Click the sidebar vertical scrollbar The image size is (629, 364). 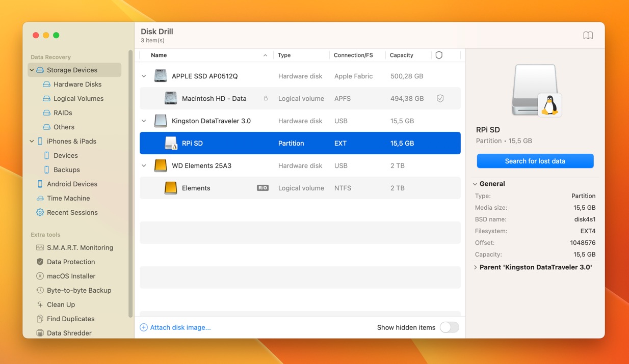130,183
